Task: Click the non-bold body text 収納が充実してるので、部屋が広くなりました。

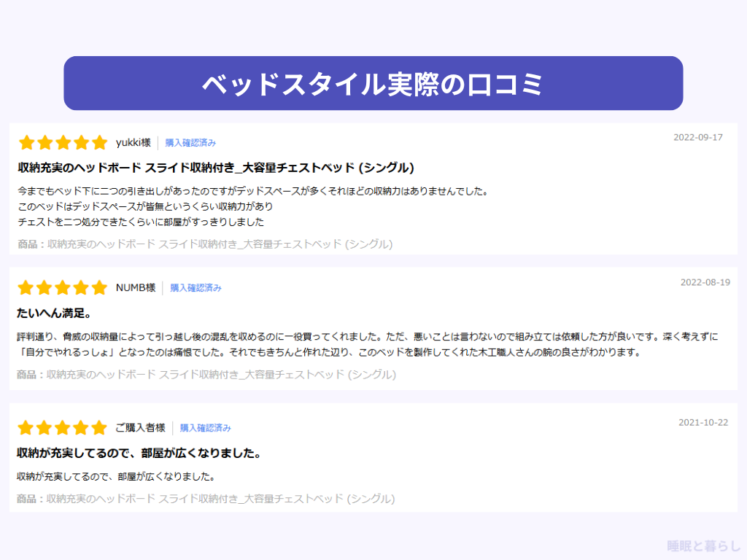Action: (x=116, y=476)
